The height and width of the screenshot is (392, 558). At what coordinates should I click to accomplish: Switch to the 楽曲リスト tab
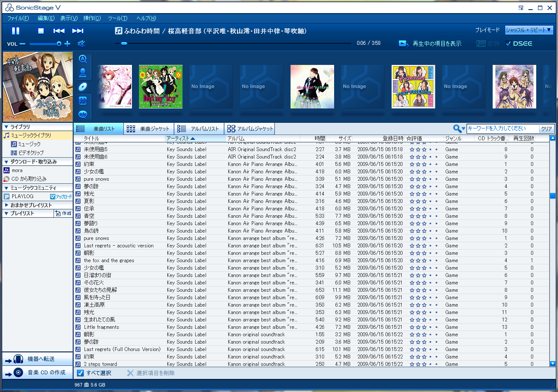[99, 129]
